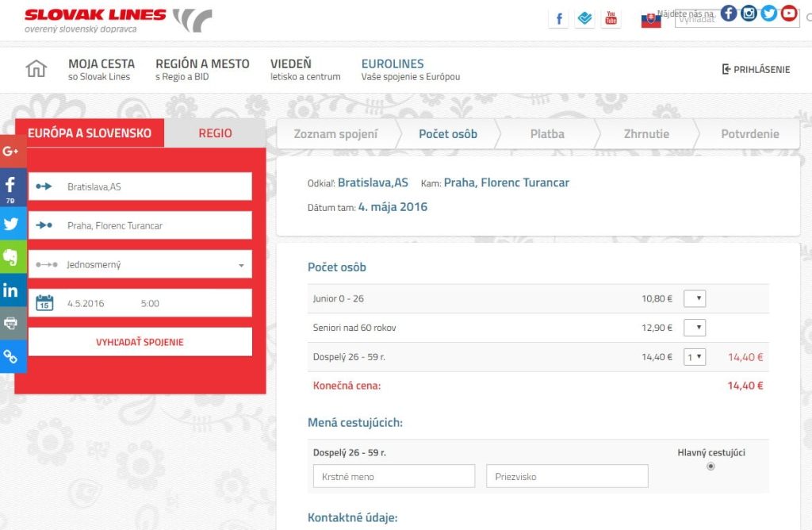
Task: Switch to the REGIO tab
Action: [215, 133]
